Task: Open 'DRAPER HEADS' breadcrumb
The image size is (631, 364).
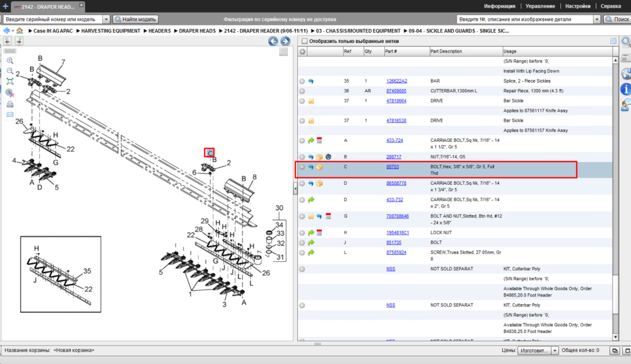Action: point(197,31)
